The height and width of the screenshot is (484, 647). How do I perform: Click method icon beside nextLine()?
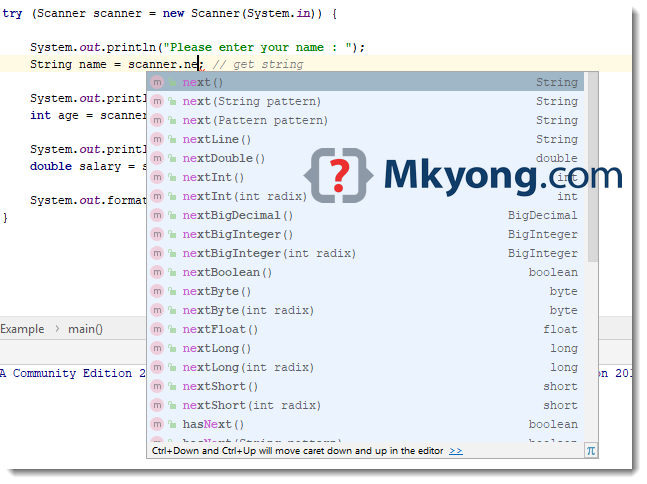click(x=157, y=139)
